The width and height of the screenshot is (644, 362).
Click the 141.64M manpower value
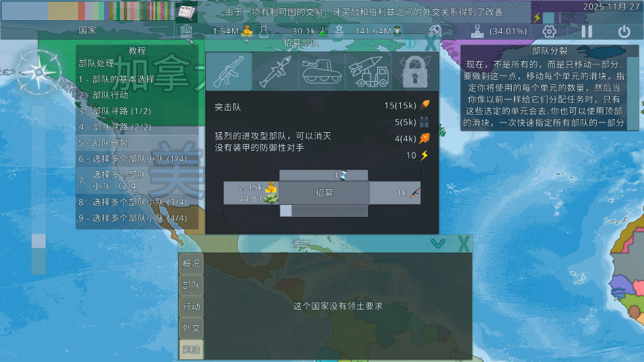(x=373, y=31)
